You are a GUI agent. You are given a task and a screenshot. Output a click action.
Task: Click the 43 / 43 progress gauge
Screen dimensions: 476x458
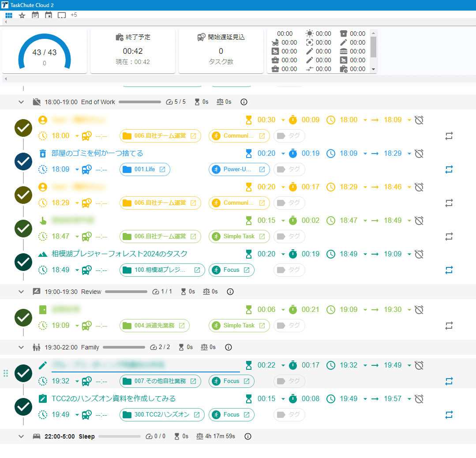[45, 51]
